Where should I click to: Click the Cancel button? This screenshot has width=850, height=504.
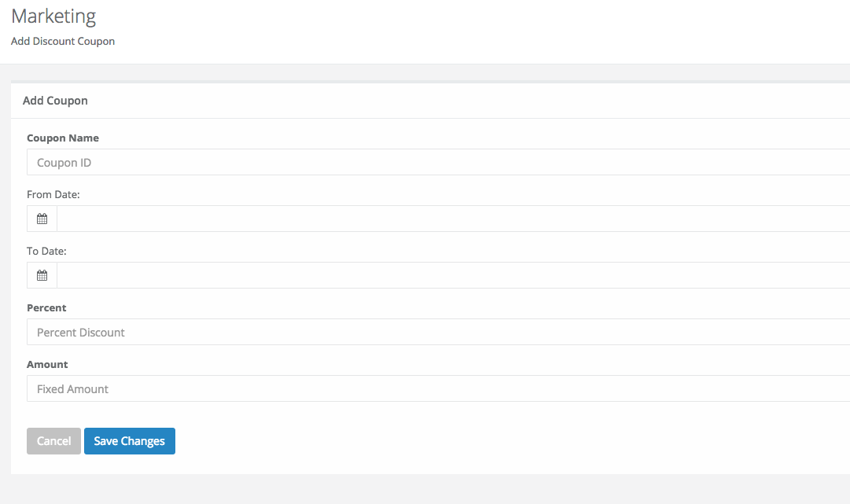53,441
